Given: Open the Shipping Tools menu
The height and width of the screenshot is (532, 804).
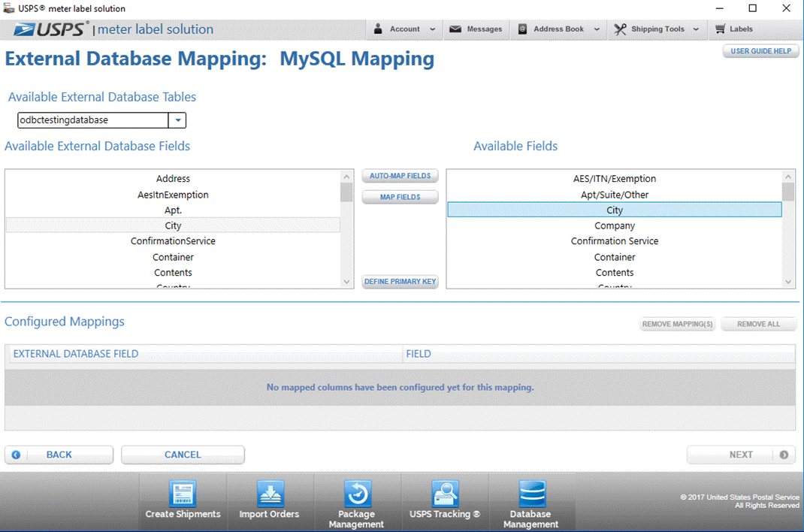Looking at the screenshot, I should (657, 29).
